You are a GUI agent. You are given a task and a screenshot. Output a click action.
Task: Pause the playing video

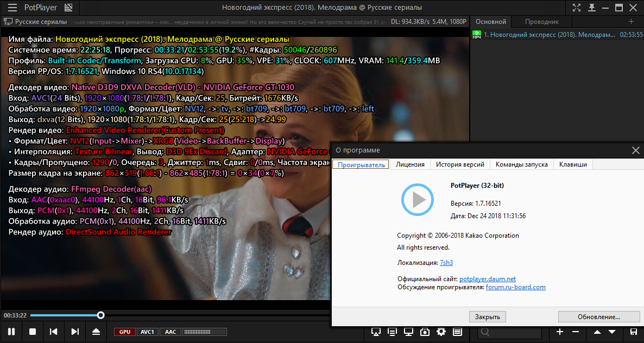(x=11, y=332)
